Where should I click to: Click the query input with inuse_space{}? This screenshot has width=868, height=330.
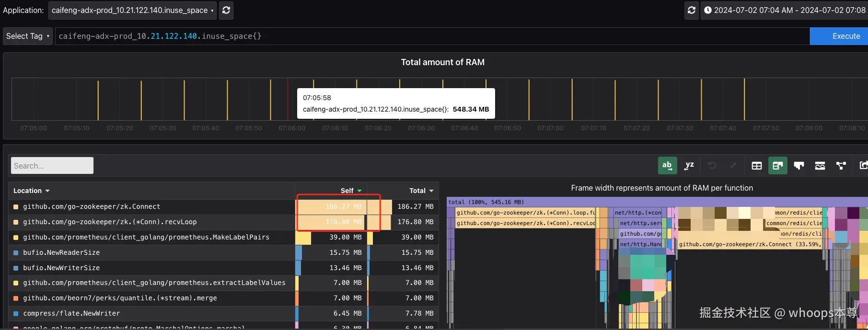[432, 36]
